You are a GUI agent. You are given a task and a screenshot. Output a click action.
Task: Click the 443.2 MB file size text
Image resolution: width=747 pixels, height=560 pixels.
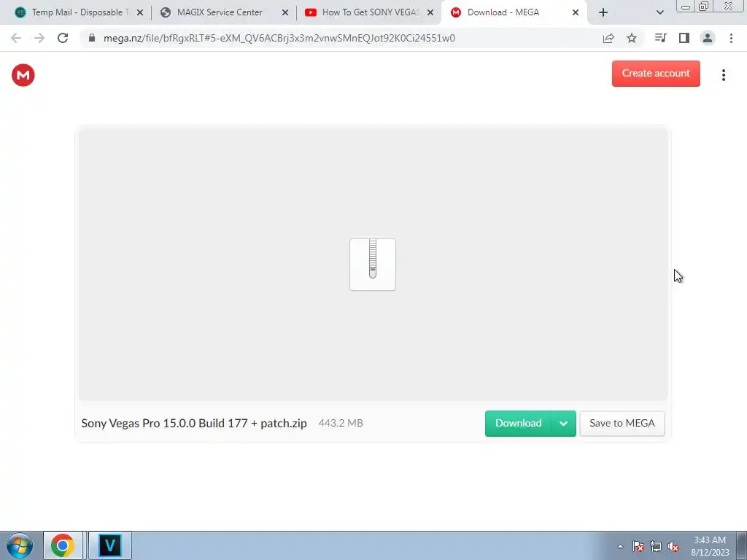click(x=341, y=424)
